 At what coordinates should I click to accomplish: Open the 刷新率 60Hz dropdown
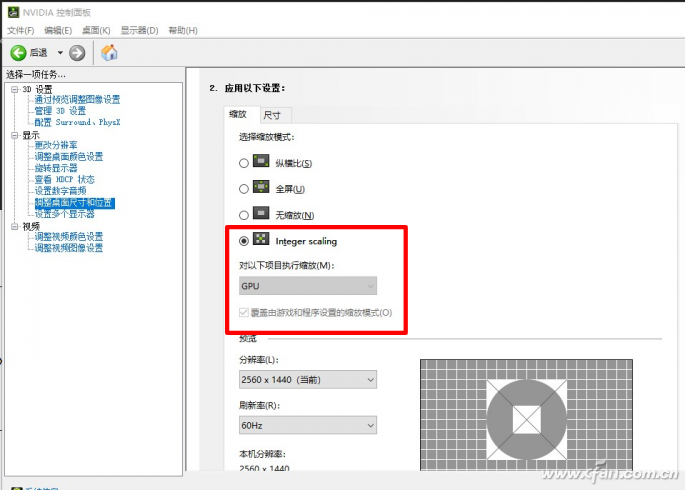coord(308,425)
